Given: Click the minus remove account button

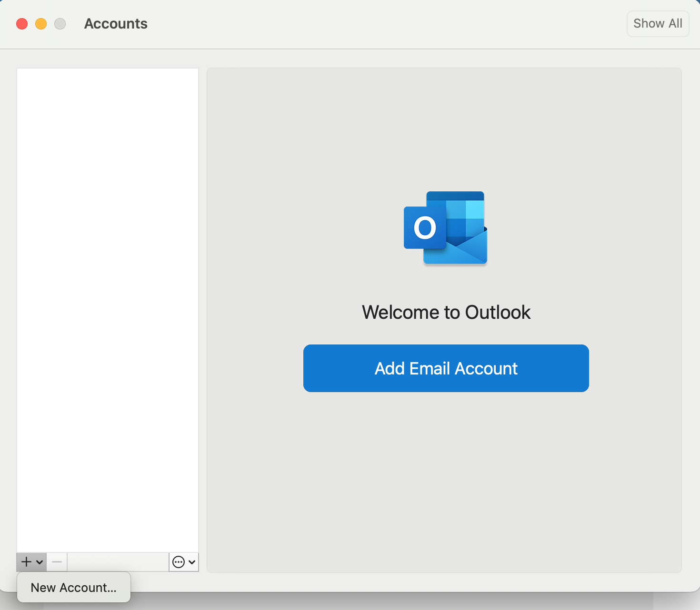Looking at the screenshot, I should tap(57, 562).
